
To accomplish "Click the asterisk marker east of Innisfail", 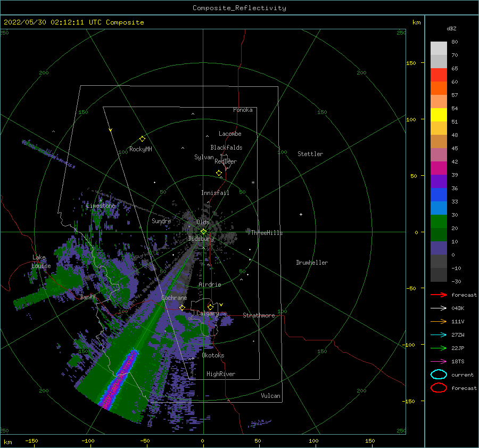I will point(253,183).
